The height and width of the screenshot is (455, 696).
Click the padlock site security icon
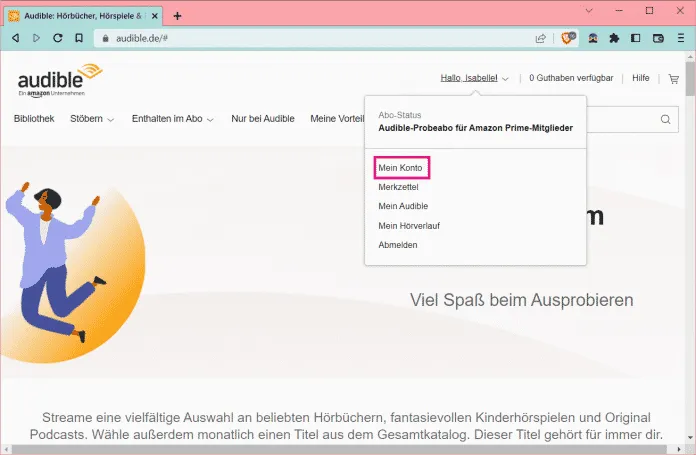[x=105, y=39]
